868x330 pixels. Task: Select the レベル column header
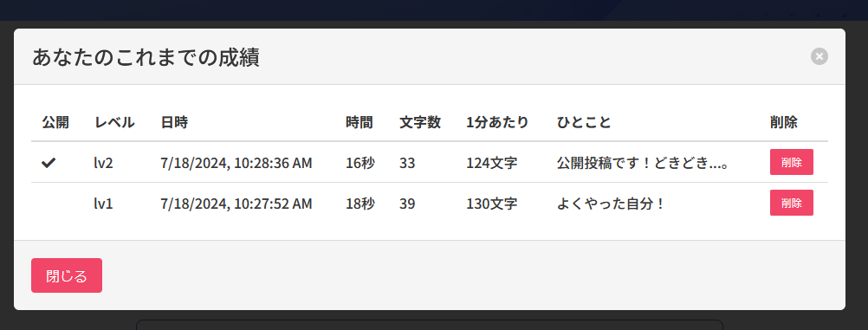pyautogui.click(x=114, y=122)
